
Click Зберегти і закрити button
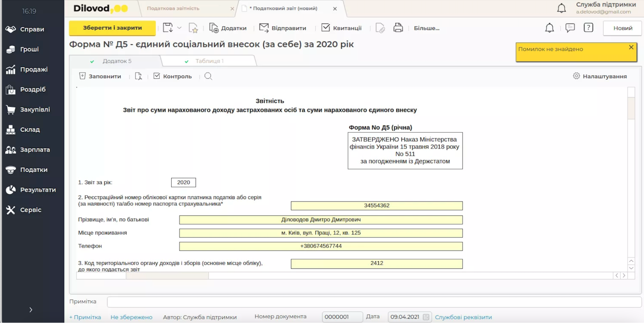[x=112, y=28]
